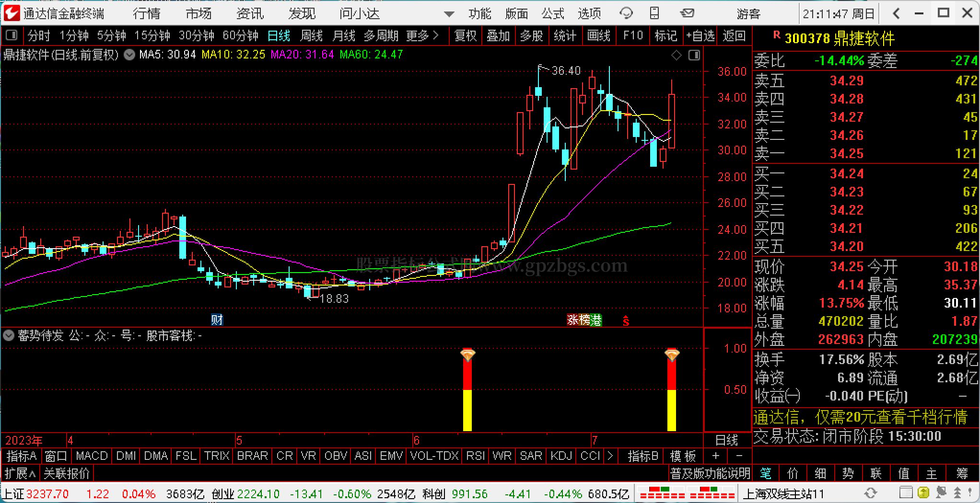Open the 选项 menu
Image resolution: width=980 pixels, height=503 pixels.
[590, 13]
